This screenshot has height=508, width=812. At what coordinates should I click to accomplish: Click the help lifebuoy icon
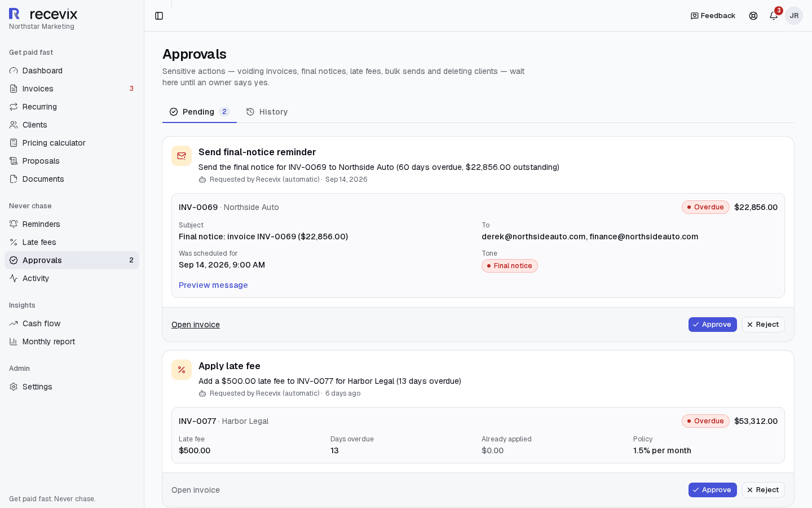coord(753,16)
